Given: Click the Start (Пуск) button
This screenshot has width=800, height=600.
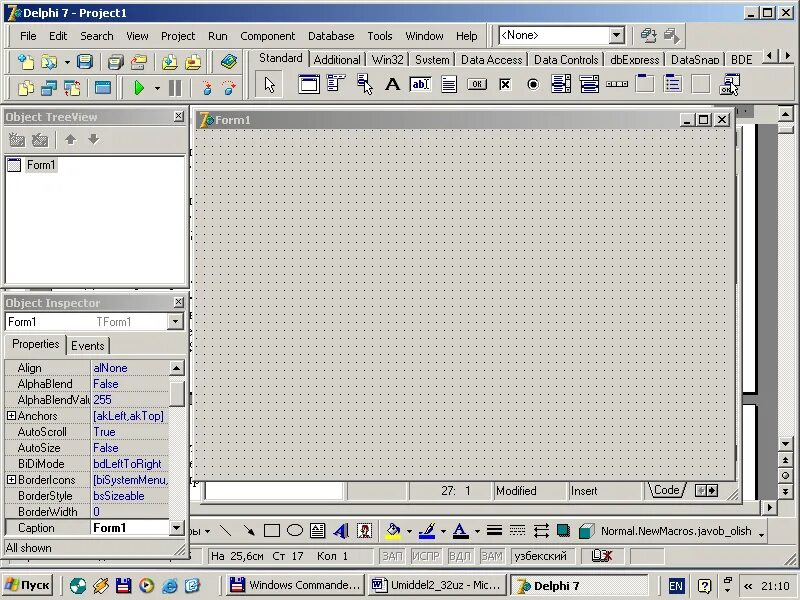Looking at the screenshot, I should click(x=28, y=585).
